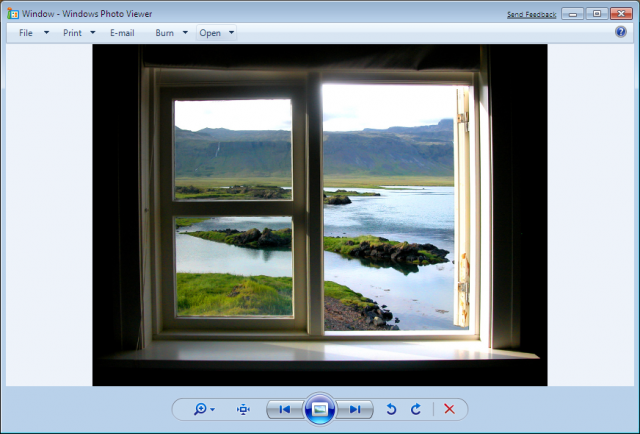Click the Photo Viewer title bar icon
This screenshot has height=434, width=640.
(13, 14)
